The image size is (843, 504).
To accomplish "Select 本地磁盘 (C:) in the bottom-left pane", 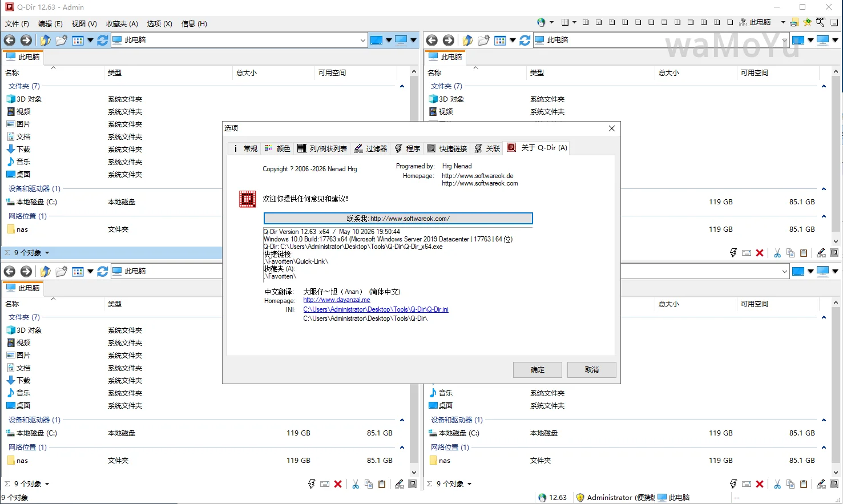I will (37, 433).
